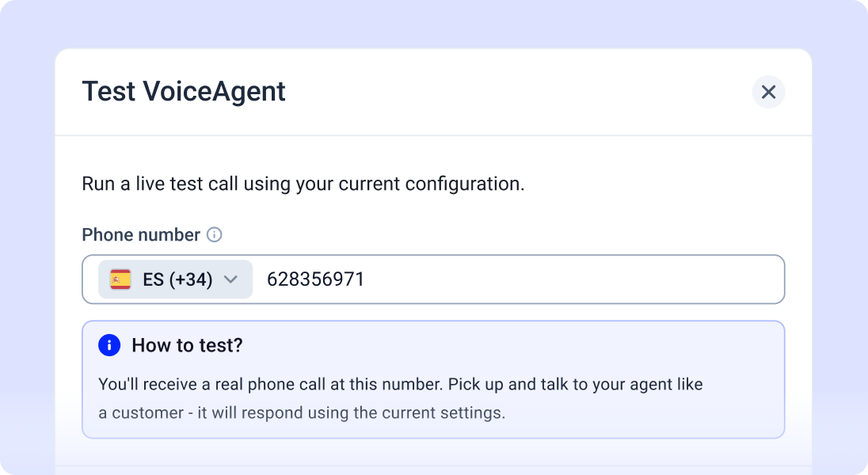This screenshot has width=868, height=475.
Task: Click the "How to test?" heading
Action: [187, 345]
